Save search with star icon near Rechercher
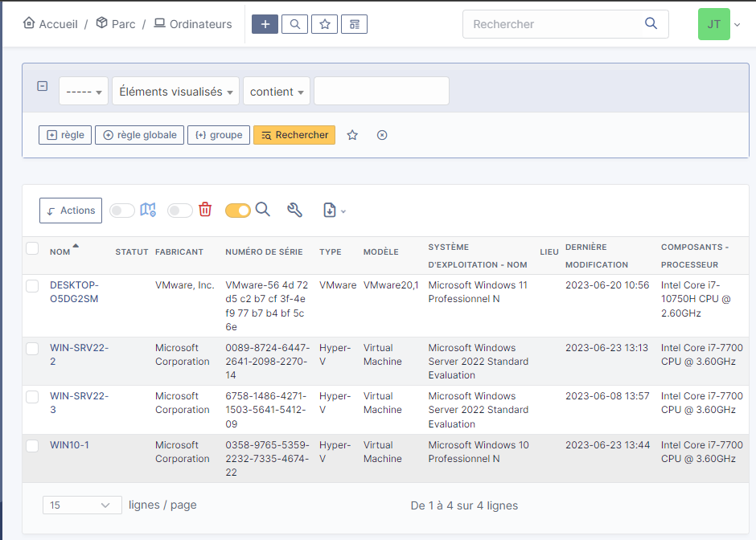Screen dimensions: 756x540 pos(352,135)
